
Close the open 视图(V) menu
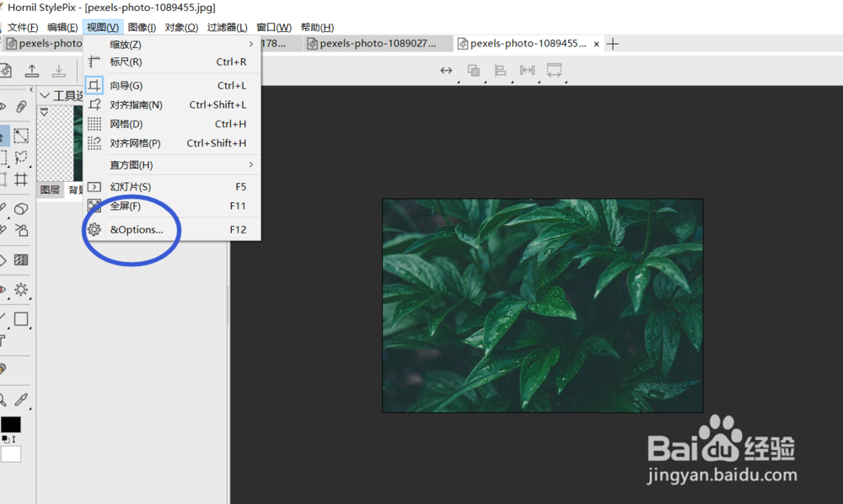pos(103,27)
